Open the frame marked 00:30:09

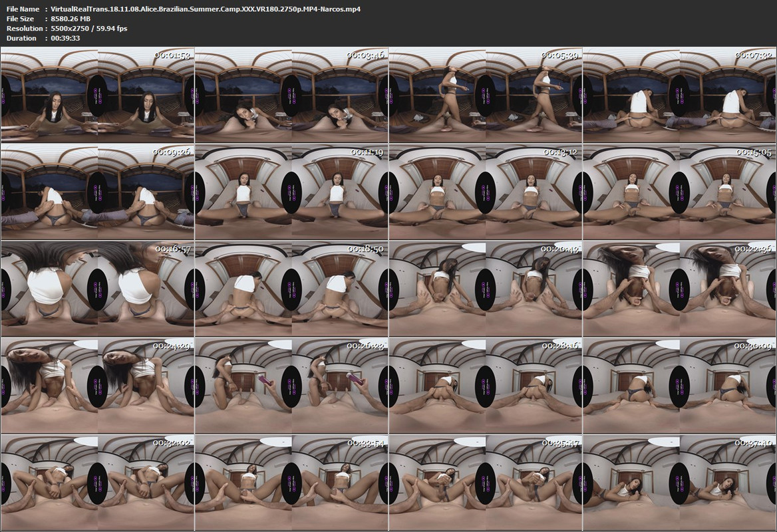coord(680,386)
